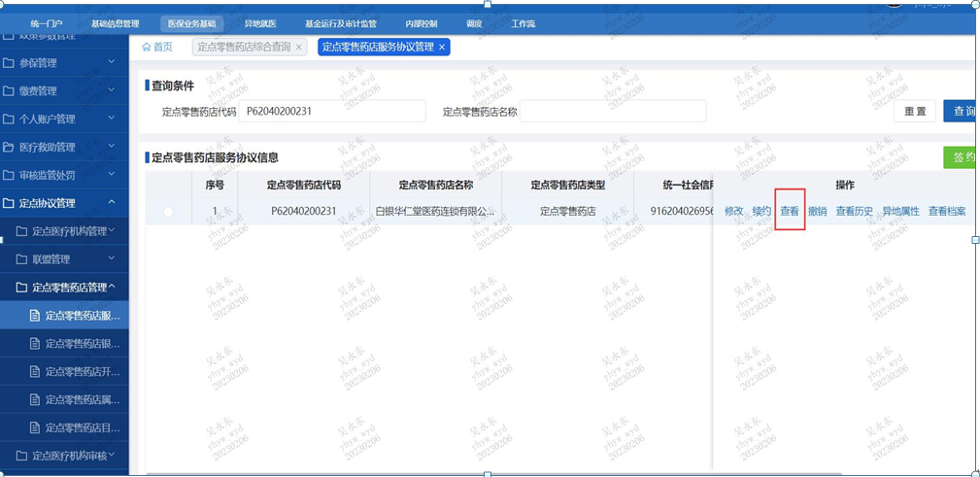980x477 pixels.
Task: Expand the 参保管理 menu chevron
Action: [112, 62]
